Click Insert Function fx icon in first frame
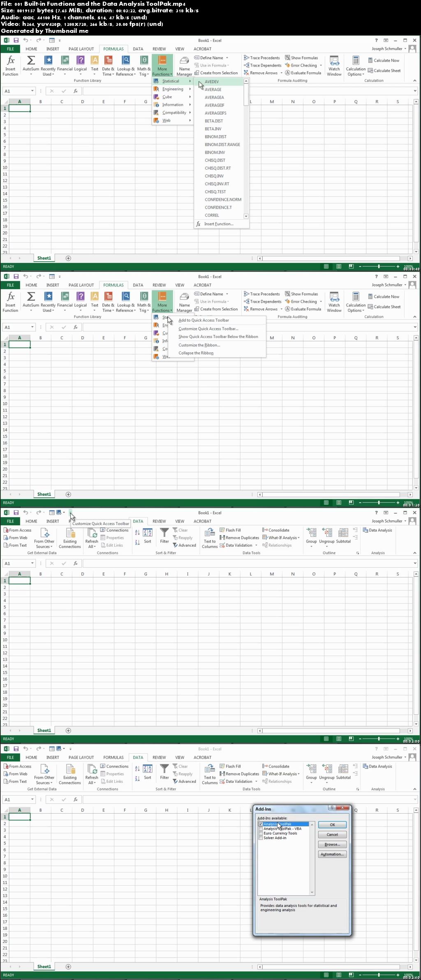 pos(11,60)
